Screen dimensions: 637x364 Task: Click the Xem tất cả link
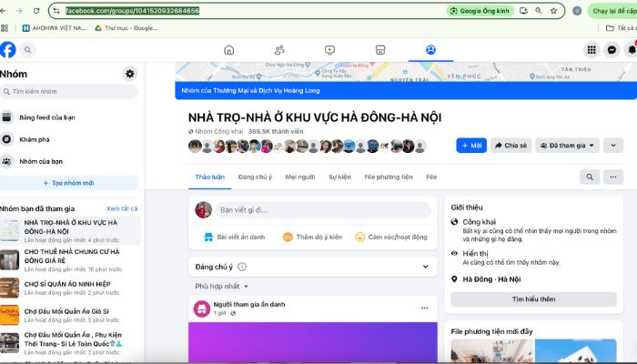click(122, 208)
